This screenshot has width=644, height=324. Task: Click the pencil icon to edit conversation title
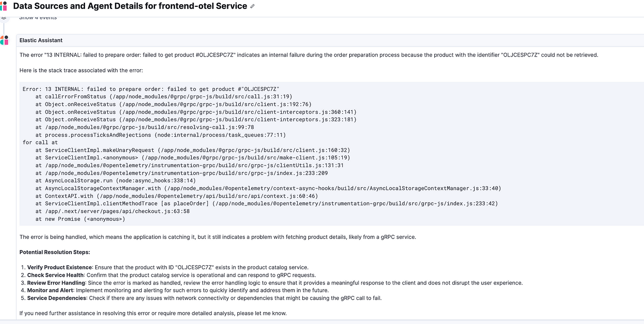(x=252, y=6)
